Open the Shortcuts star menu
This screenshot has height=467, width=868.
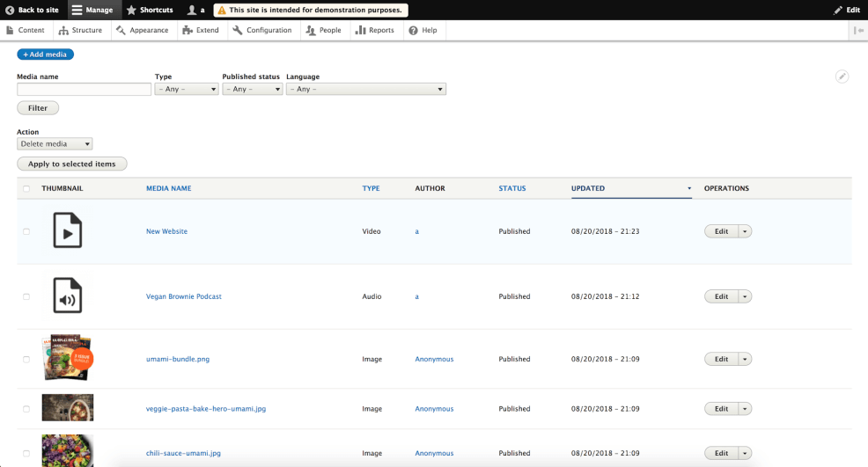[131, 10]
